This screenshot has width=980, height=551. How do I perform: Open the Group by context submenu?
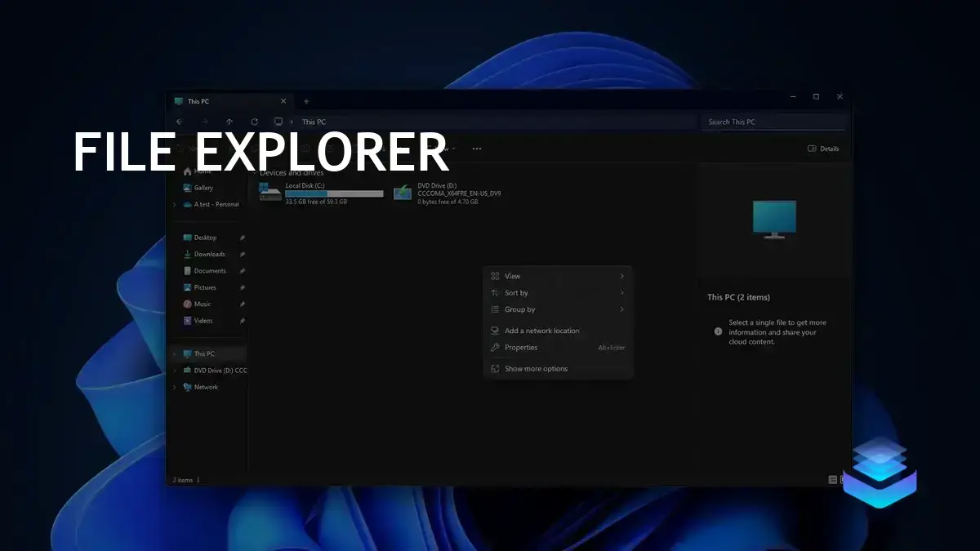pyautogui.click(x=558, y=309)
